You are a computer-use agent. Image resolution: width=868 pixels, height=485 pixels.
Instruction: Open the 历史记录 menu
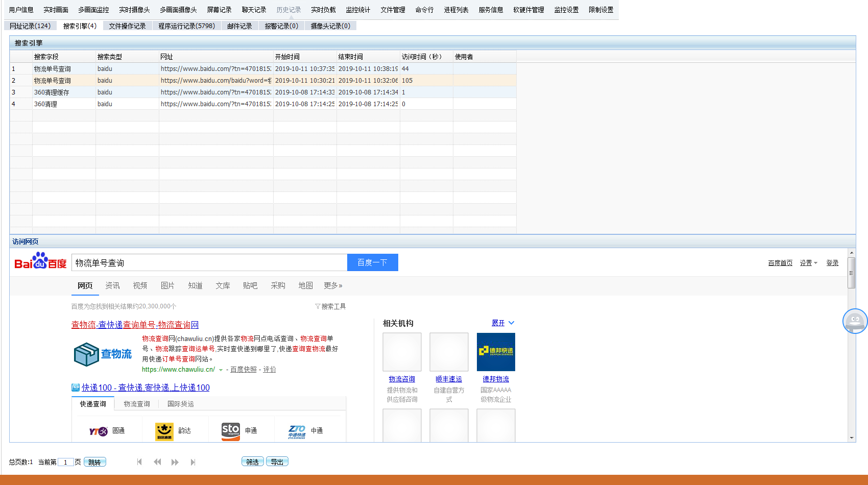coord(288,10)
